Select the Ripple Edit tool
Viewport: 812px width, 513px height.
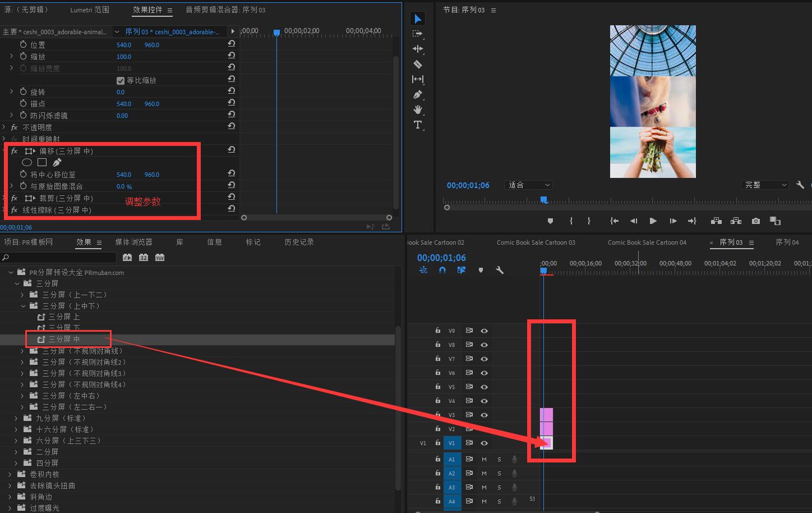(418, 49)
